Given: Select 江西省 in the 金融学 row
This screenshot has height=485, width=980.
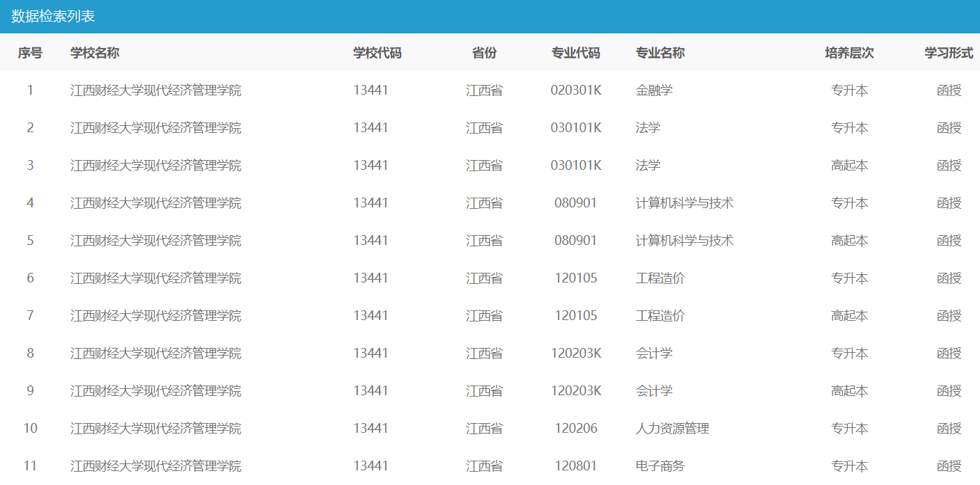Looking at the screenshot, I should pos(484,90).
